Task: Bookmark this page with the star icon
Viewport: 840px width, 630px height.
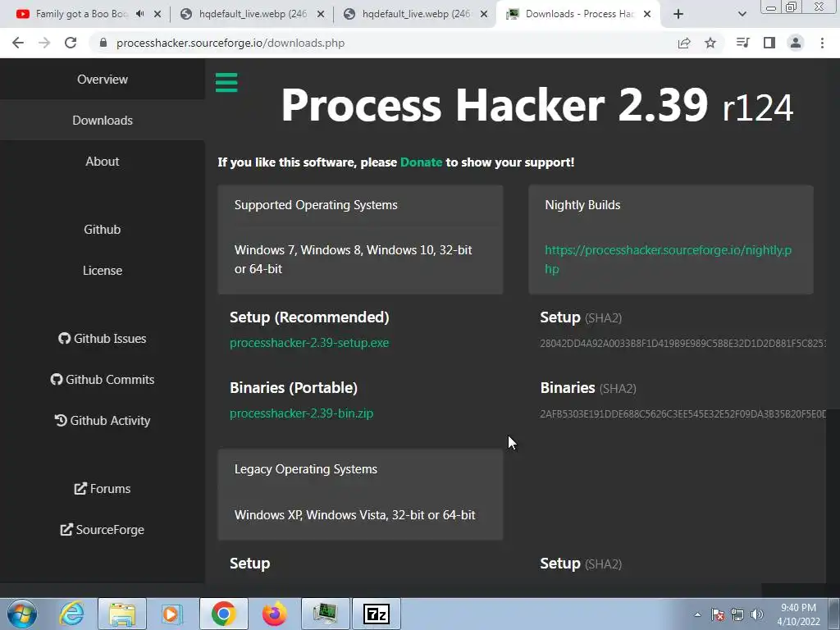Action: click(x=710, y=43)
